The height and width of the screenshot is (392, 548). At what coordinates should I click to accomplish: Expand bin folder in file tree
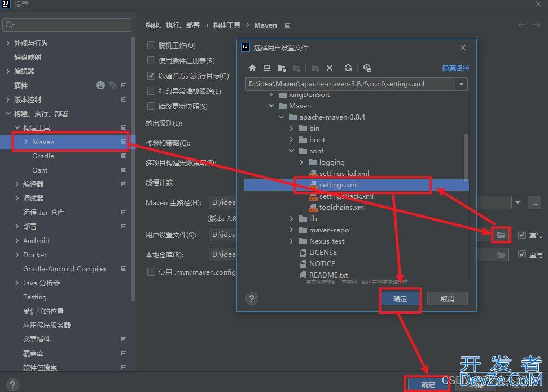click(x=291, y=128)
